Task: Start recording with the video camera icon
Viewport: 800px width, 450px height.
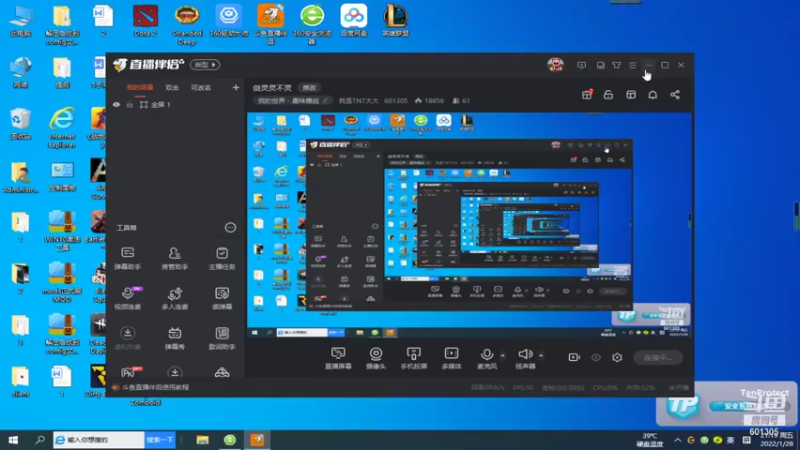Action: (x=574, y=357)
